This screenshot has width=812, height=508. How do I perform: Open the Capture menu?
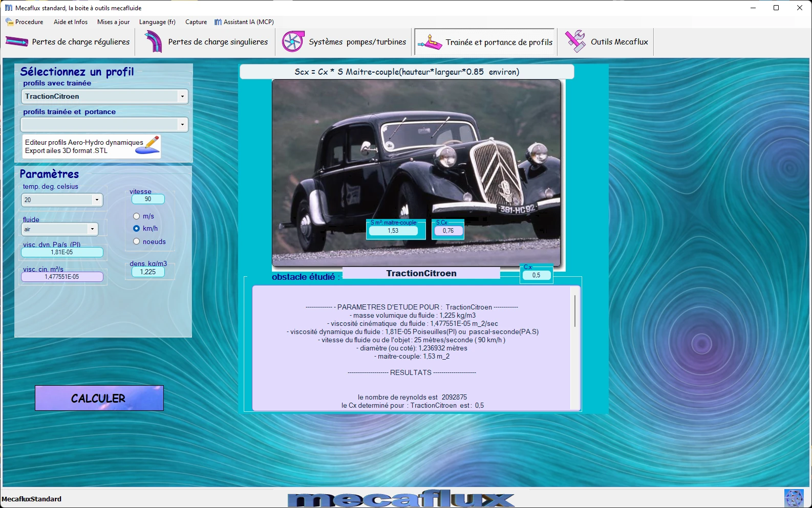pyautogui.click(x=196, y=22)
